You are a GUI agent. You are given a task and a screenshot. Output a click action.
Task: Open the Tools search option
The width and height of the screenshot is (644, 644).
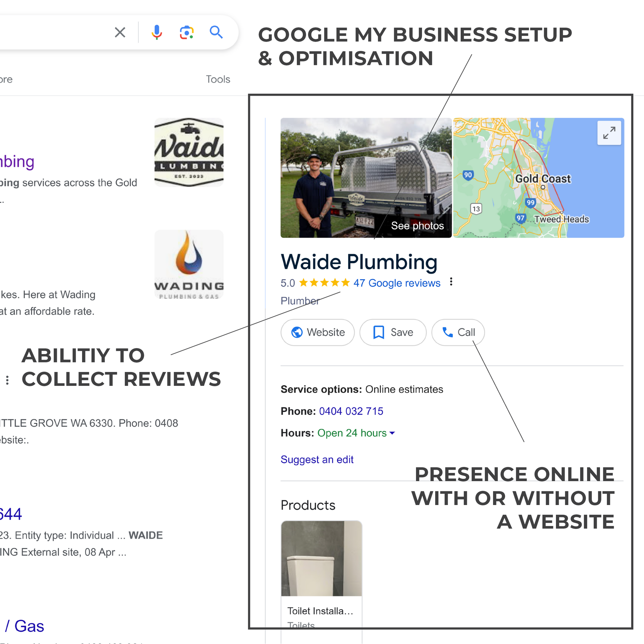[x=218, y=79]
